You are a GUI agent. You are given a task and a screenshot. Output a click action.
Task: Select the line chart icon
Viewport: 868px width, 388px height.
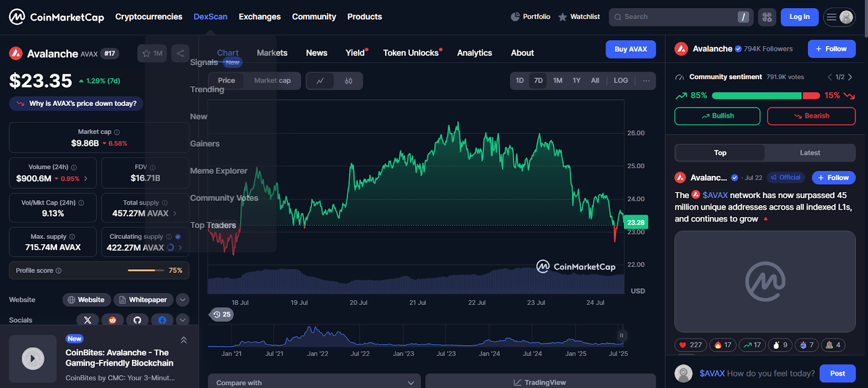tap(320, 81)
